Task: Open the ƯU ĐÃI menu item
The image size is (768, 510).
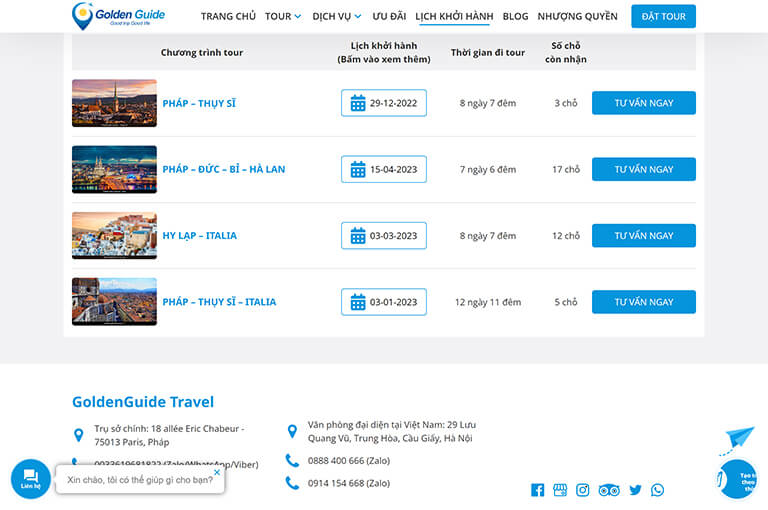Action: [389, 16]
